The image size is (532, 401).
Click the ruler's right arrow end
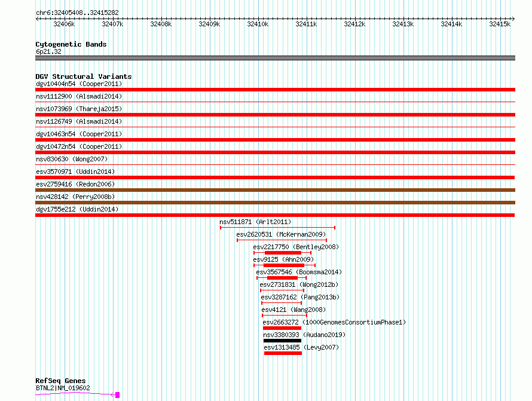tap(513, 19)
